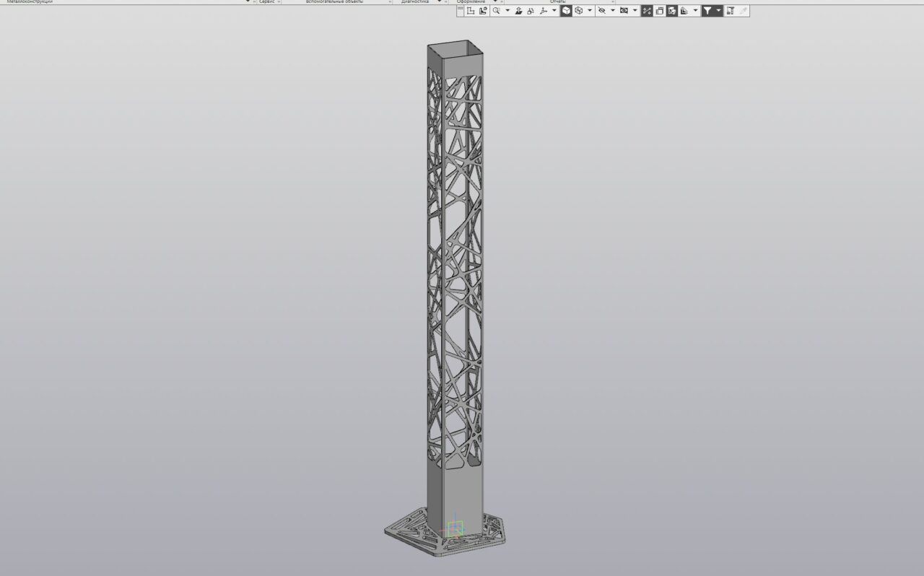
Task: Open the funnel filter dropdown arrow
Action: (719, 11)
